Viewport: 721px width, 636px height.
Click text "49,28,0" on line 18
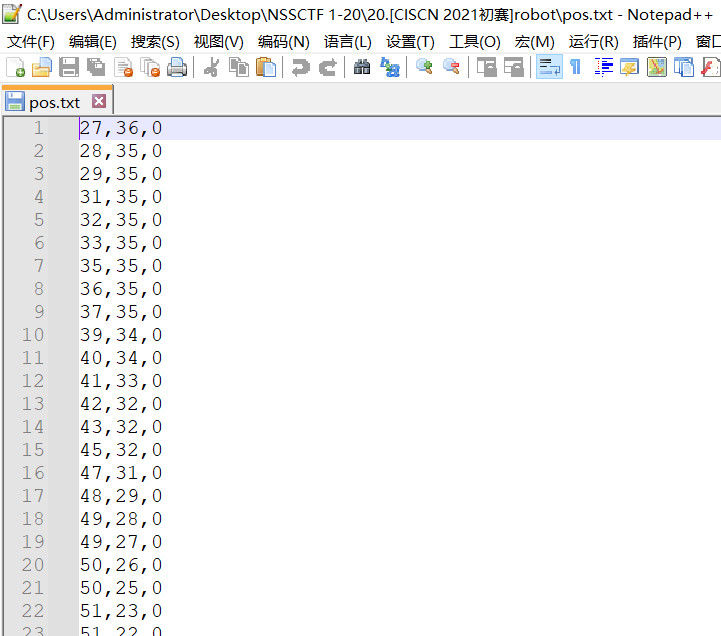tap(121, 519)
